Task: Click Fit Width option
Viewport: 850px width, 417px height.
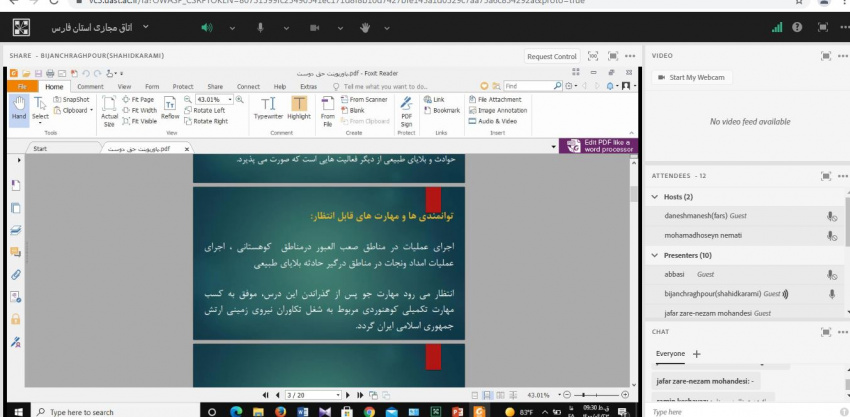Action: pyautogui.click(x=139, y=110)
